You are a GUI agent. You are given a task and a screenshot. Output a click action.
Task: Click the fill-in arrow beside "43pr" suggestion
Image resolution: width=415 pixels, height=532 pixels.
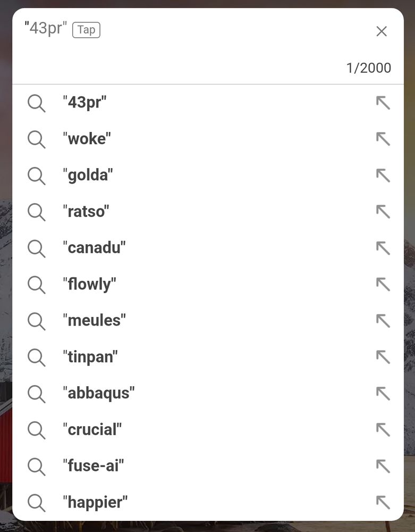[383, 103]
